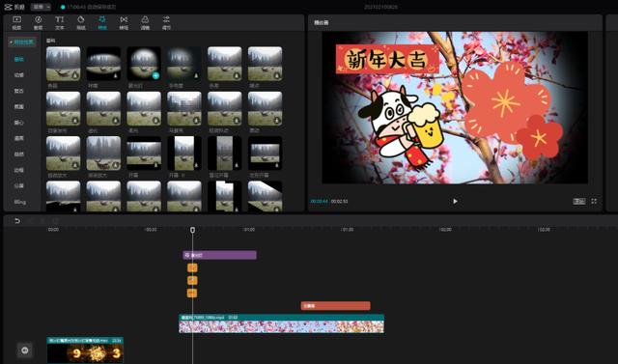
Task: Open the Transitions tab with bow-tie icon
Action: coord(124,23)
